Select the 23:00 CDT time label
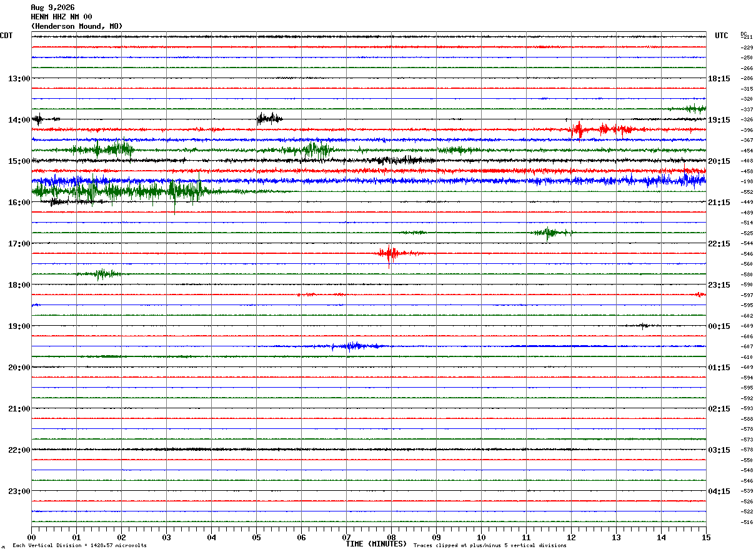 (x=19, y=491)
